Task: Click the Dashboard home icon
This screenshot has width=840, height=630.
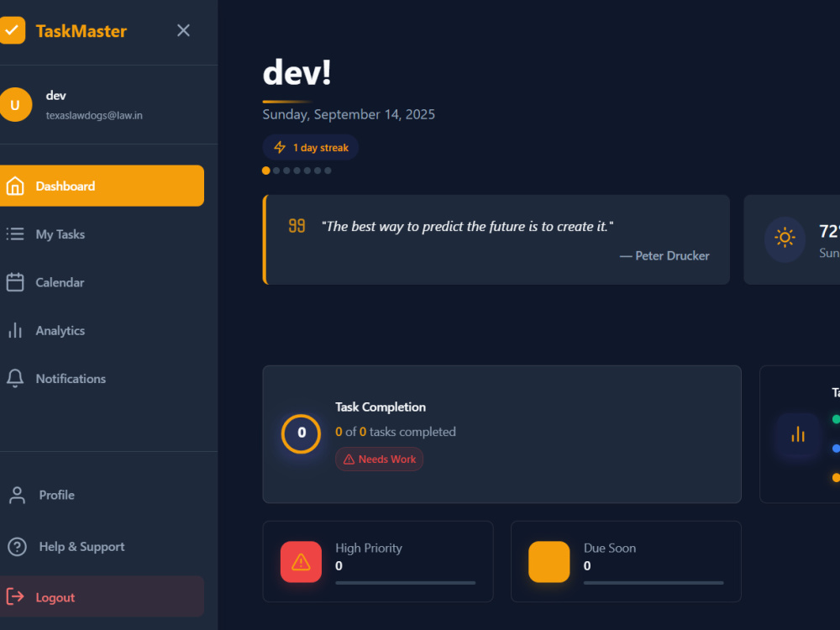Action: (x=15, y=186)
